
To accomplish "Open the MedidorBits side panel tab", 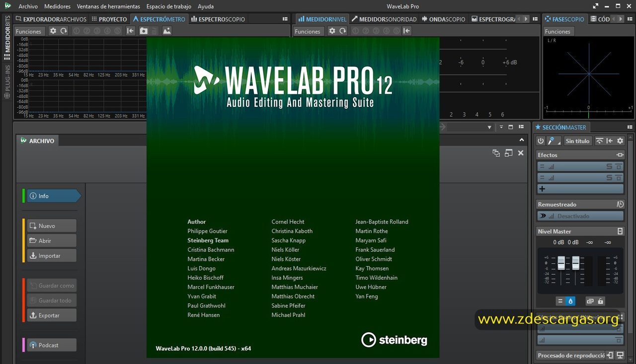I will pos(7,38).
